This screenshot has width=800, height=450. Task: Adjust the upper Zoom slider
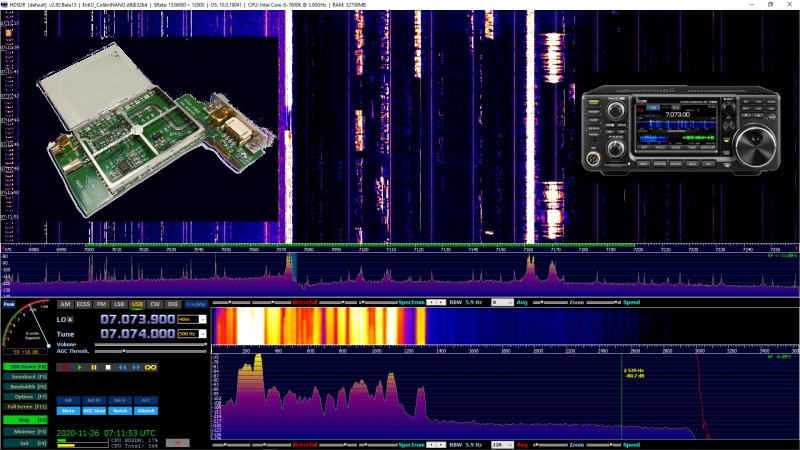coord(551,303)
